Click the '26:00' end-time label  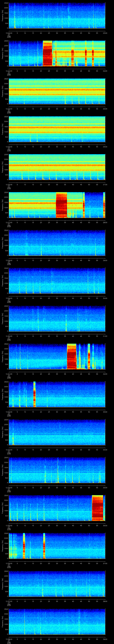point(105,147)
